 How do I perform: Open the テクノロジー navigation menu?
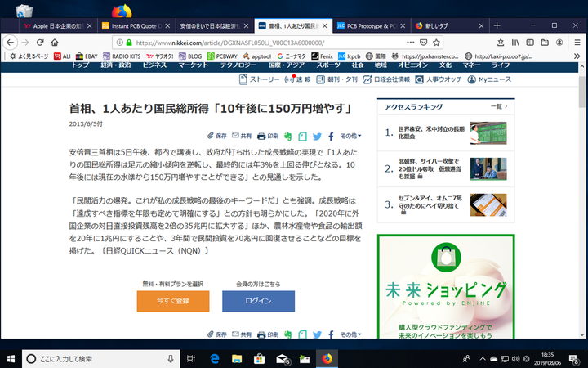tap(238, 65)
